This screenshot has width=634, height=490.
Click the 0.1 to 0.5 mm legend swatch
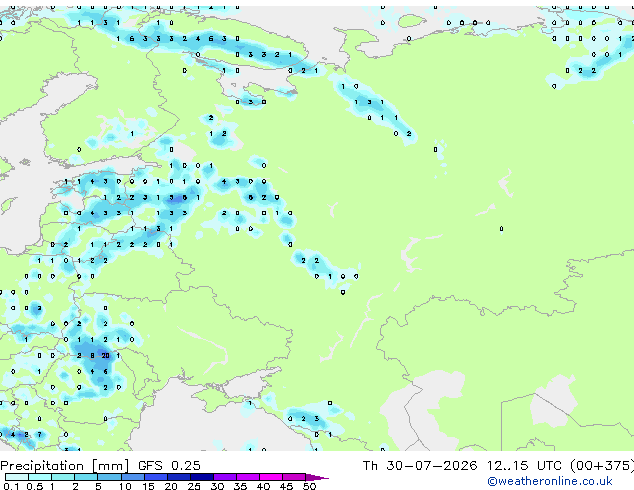click(x=17, y=477)
